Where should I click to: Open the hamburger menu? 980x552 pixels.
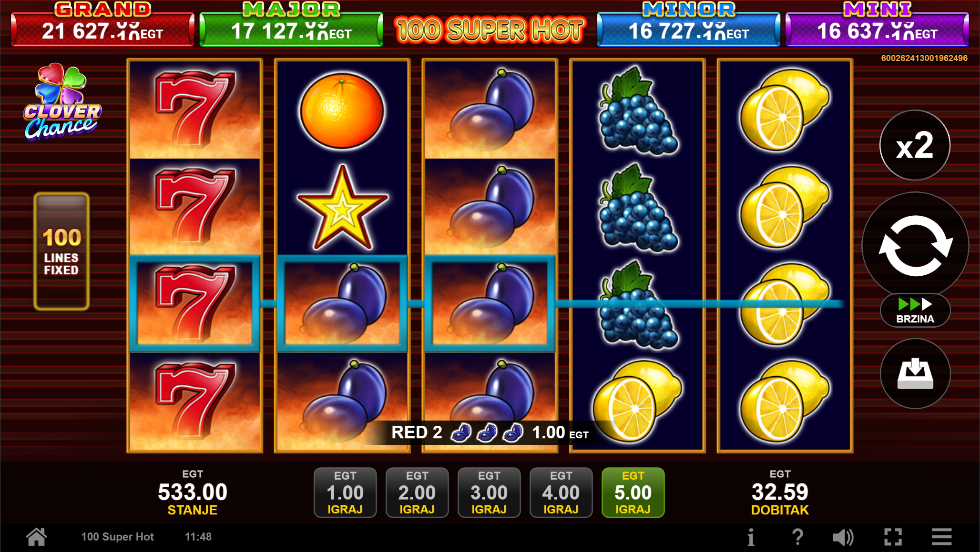(x=942, y=537)
